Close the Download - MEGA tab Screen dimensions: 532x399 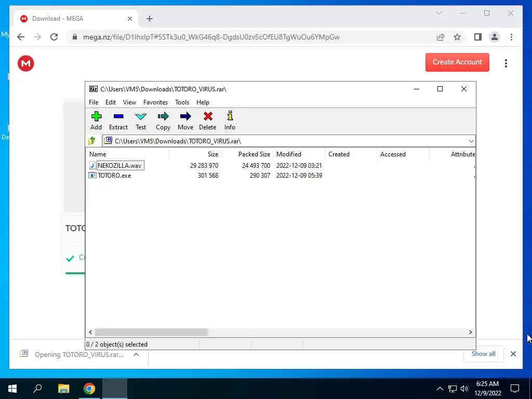(129, 19)
